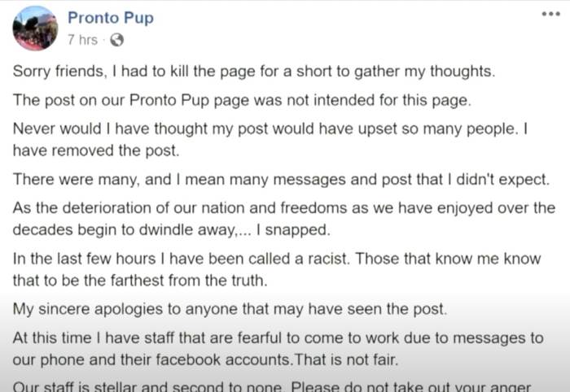
Task: Click the text 'have removed the post.'
Action: [x=96, y=150]
